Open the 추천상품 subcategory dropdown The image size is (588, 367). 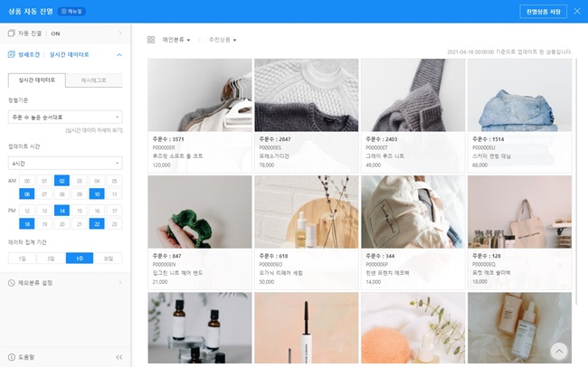(223, 40)
